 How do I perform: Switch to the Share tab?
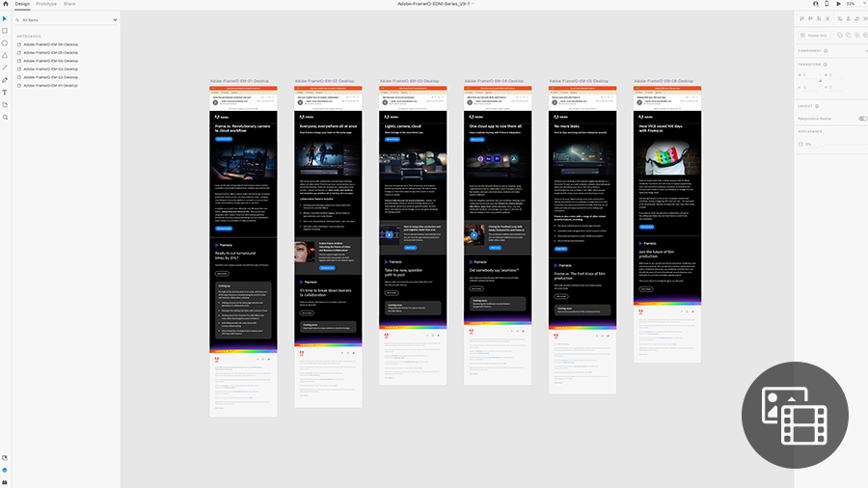click(x=69, y=4)
